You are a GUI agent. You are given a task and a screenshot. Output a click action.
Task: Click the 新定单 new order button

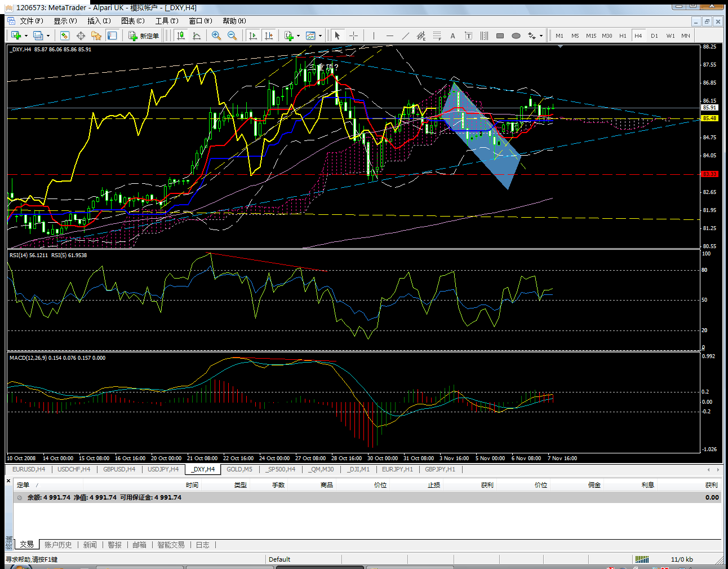[144, 36]
